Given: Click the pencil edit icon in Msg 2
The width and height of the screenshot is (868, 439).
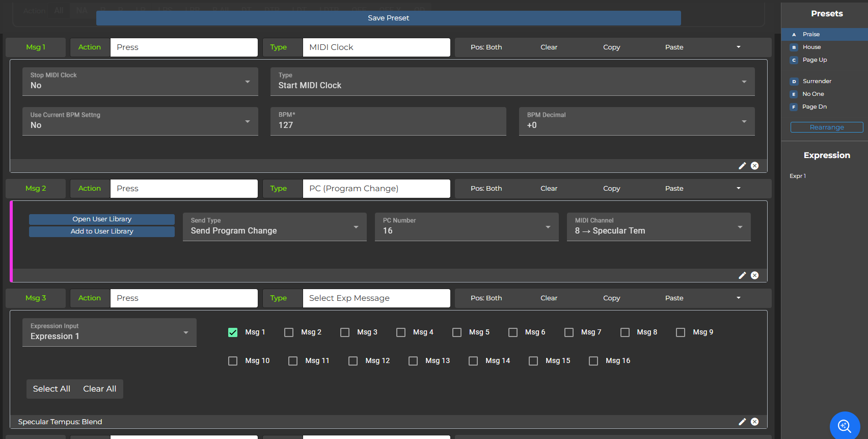Looking at the screenshot, I should (742, 275).
